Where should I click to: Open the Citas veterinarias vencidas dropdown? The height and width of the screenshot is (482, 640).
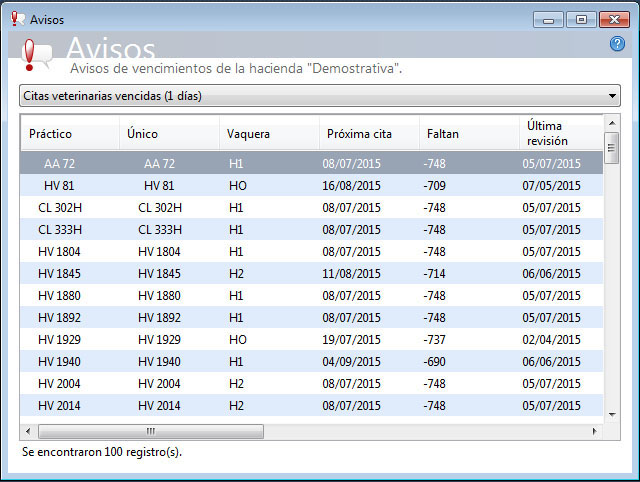320,96
